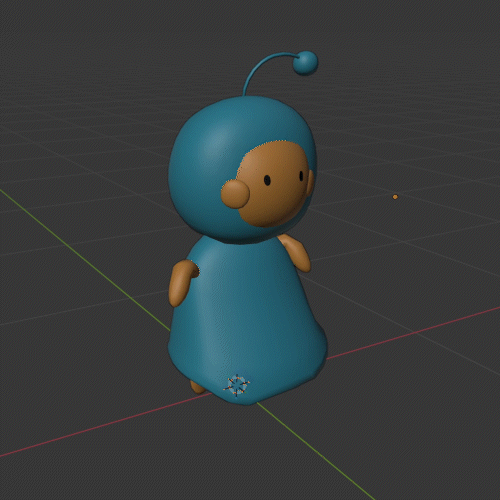Click the character's black eye near the ear

click(x=301, y=176)
